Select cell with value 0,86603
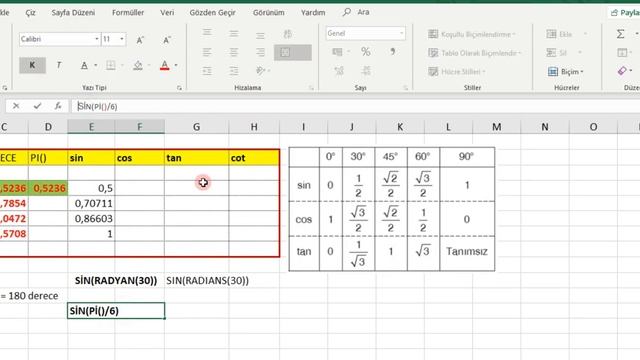Image resolution: width=640 pixels, height=360 pixels. [91, 218]
